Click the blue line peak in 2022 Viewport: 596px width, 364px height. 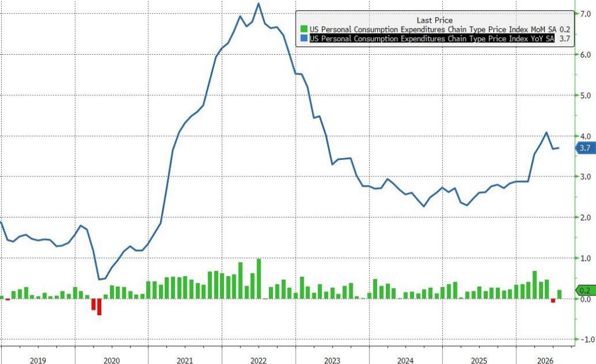258,4
